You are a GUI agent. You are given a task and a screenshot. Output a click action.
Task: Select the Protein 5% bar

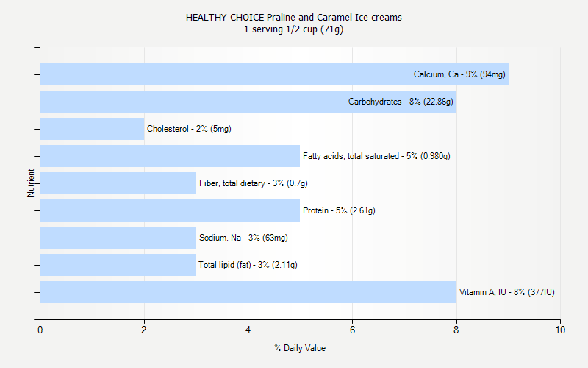170,210
